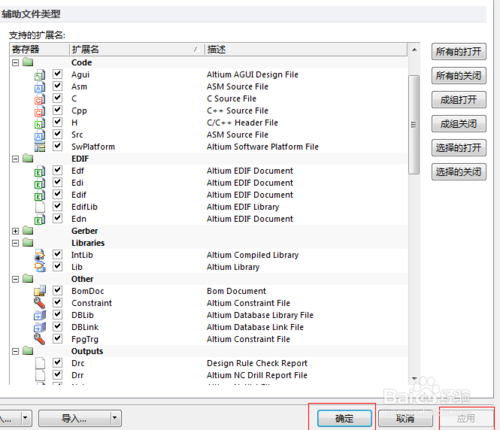Uncheck the DBLink extension checkbox
This screenshot has width=500, height=430.
(58, 326)
